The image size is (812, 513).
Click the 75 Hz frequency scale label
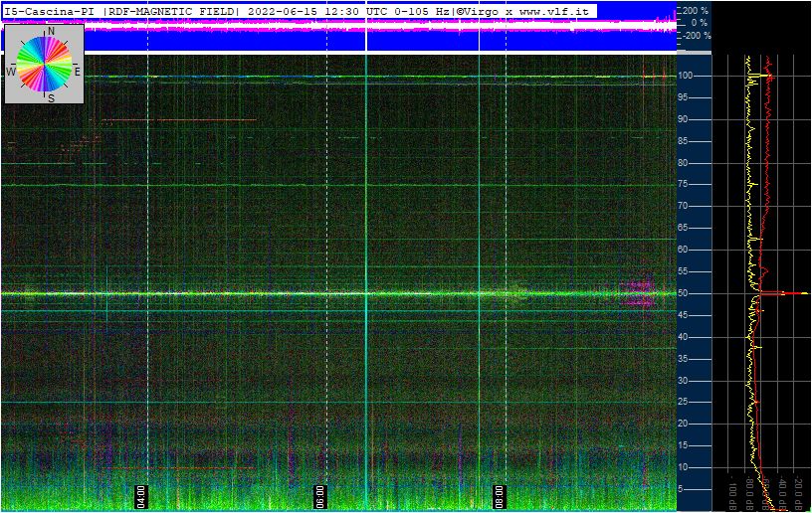[x=685, y=184]
